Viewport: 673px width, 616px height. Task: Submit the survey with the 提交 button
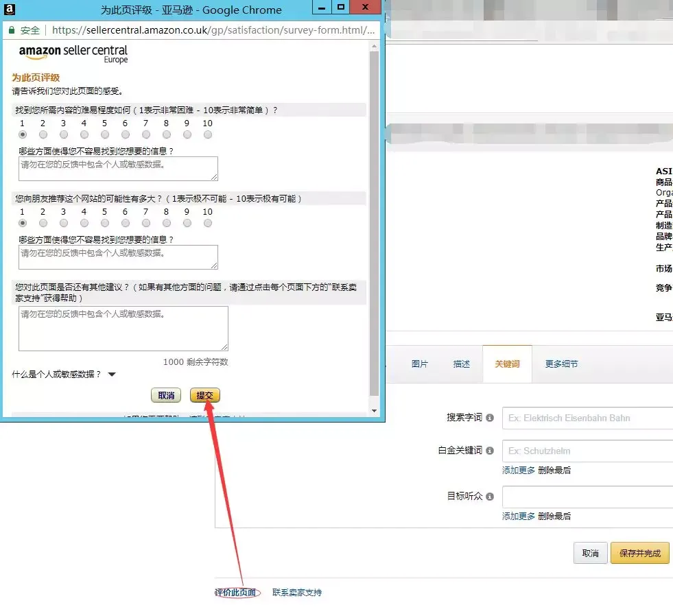tap(204, 395)
